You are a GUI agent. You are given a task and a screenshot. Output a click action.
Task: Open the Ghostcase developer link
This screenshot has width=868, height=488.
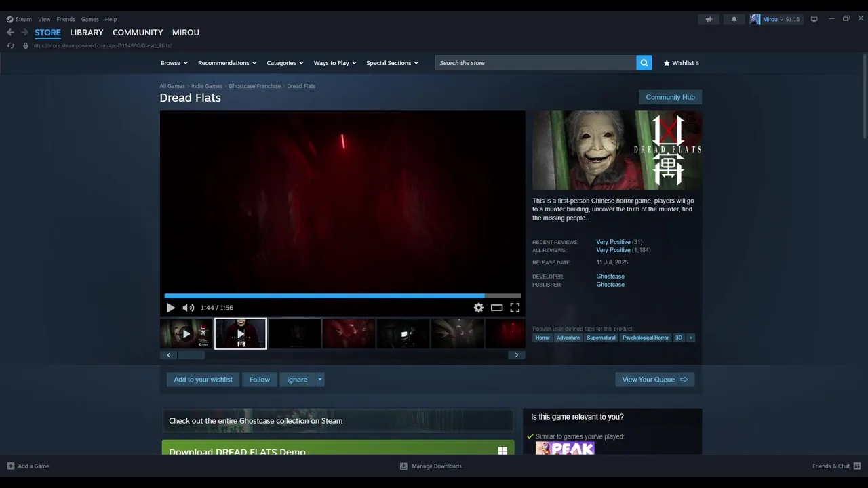point(610,277)
